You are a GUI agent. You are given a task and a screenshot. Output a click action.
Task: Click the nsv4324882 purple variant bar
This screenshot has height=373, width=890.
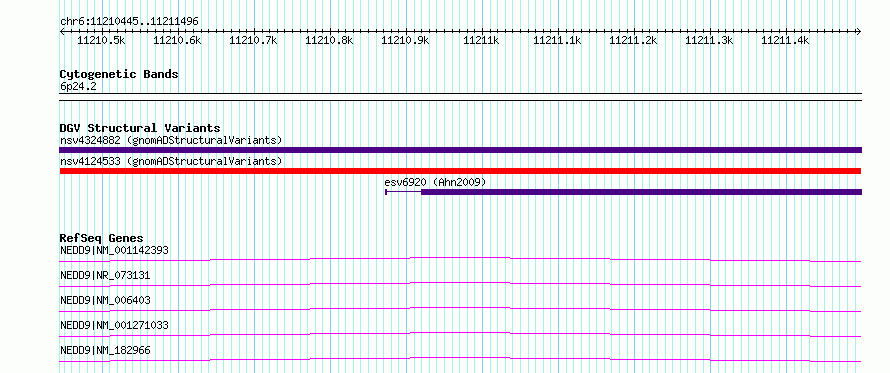tap(460, 150)
